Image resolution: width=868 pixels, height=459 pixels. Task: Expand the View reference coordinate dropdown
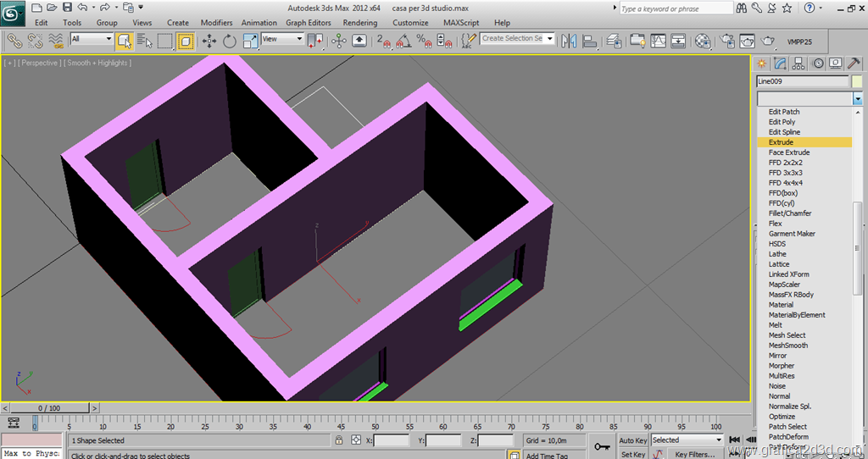[x=282, y=39]
